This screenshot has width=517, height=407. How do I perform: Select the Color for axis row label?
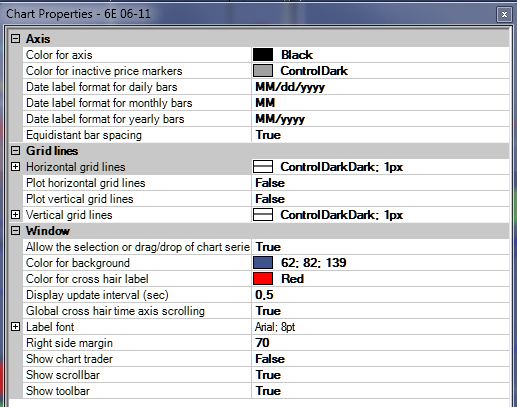pyautogui.click(x=59, y=55)
